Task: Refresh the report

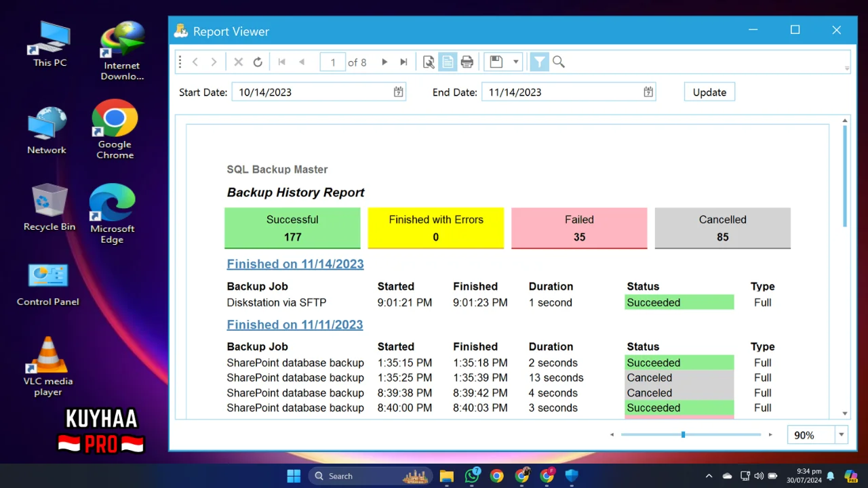Action: (258, 62)
